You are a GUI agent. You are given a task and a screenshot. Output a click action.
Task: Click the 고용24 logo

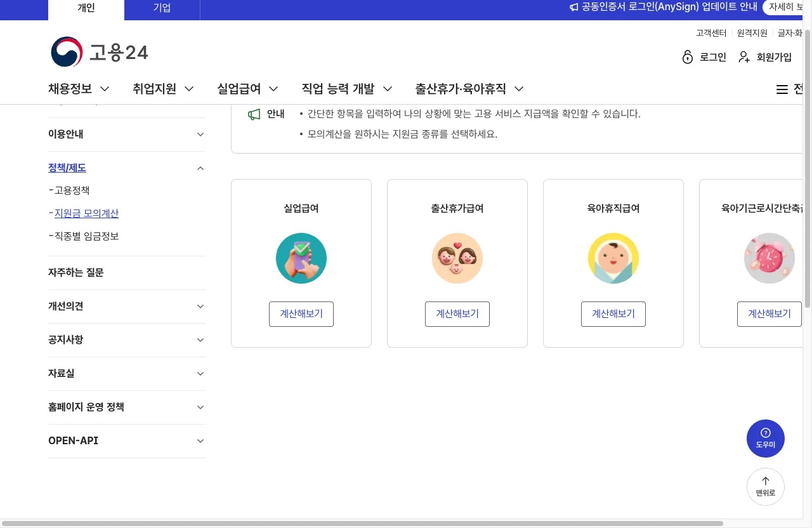pos(100,52)
